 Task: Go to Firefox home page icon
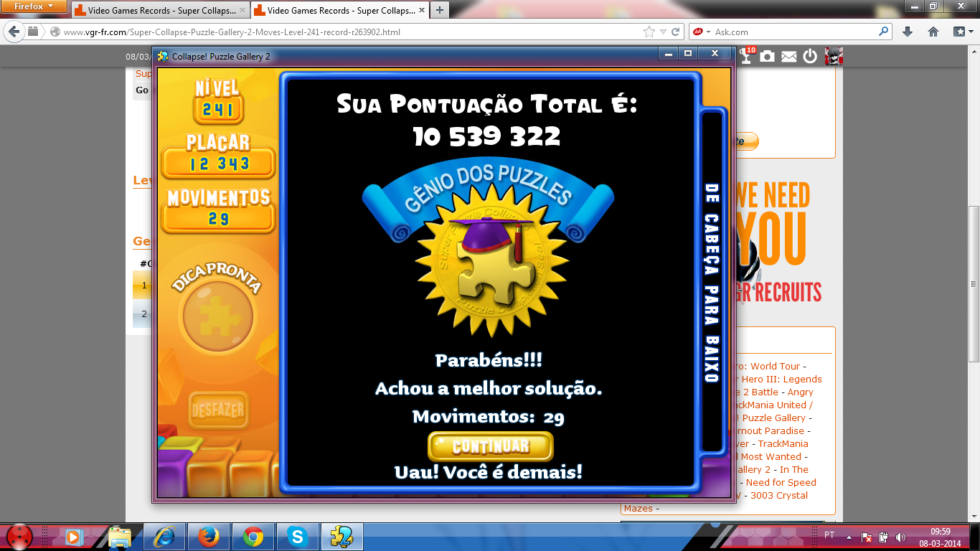click(x=933, y=32)
